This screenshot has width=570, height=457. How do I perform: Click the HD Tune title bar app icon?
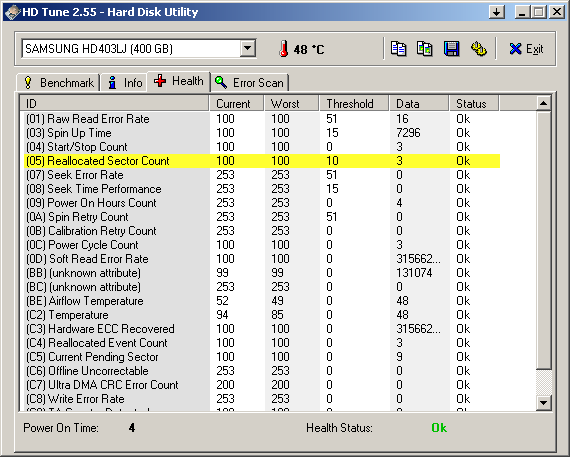(x=12, y=12)
